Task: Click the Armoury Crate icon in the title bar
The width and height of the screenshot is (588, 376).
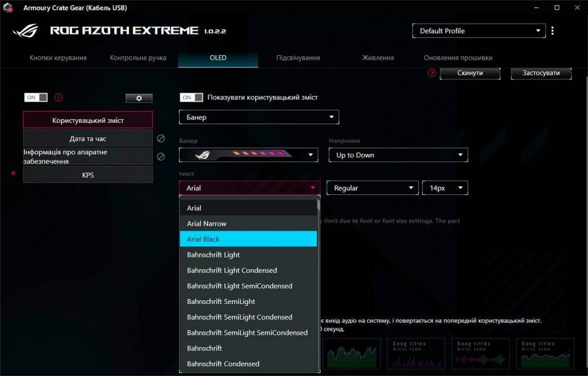Action: (8, 8)
